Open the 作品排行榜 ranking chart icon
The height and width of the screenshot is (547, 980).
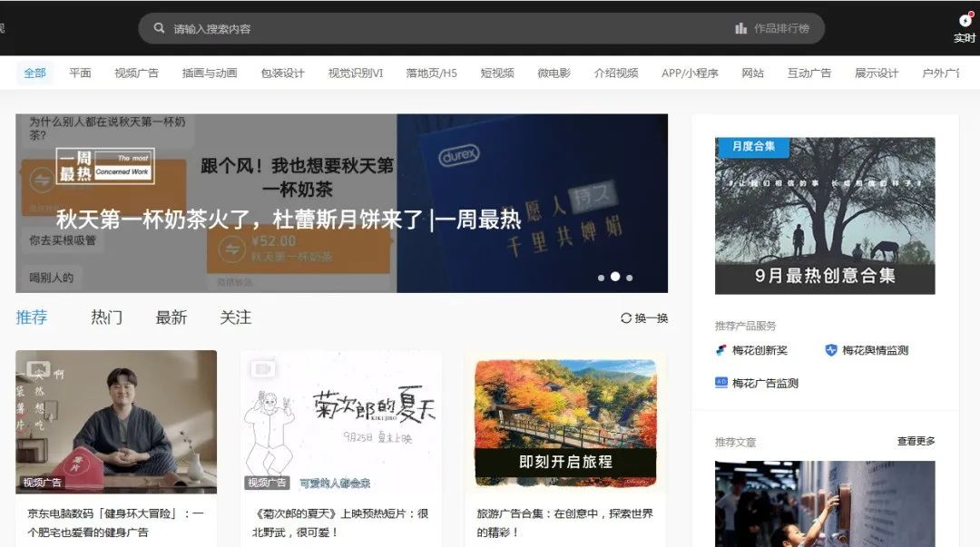pyautogui.click(x=740, y=28)
